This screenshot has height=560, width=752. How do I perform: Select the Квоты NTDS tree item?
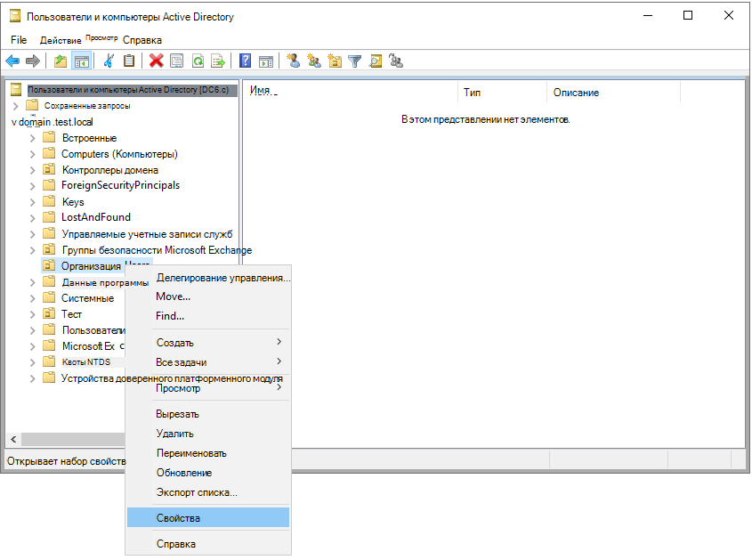tap(86, 361)
